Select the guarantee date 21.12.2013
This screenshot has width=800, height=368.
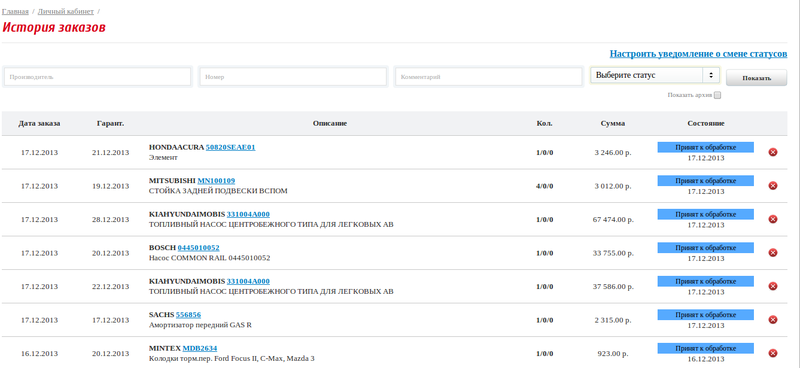(x=110, y=152)
